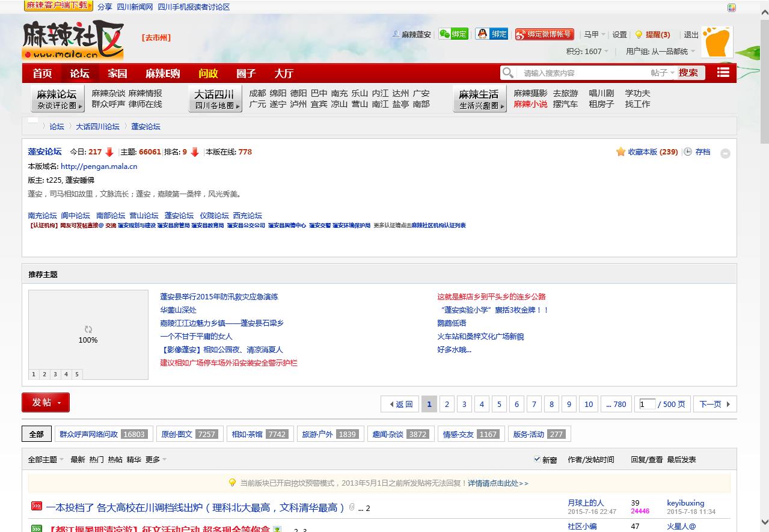Click the page number input field

pos(647,405)
